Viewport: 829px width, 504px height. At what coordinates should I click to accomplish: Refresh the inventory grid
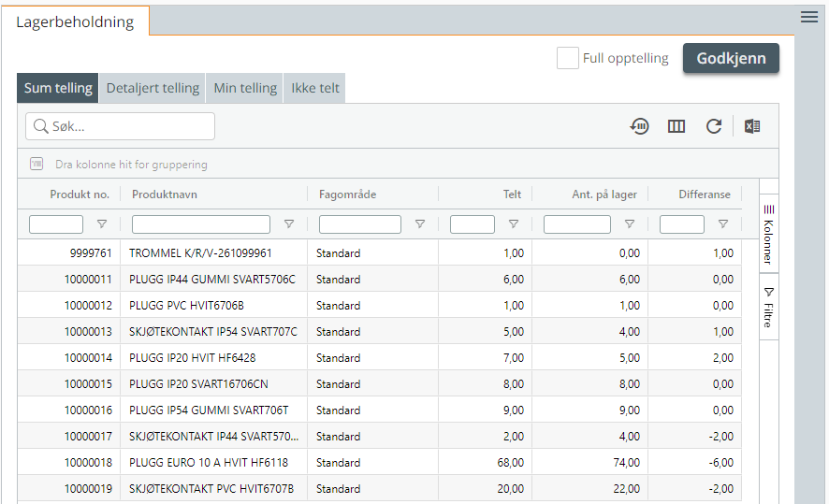[x=714, y=126]
